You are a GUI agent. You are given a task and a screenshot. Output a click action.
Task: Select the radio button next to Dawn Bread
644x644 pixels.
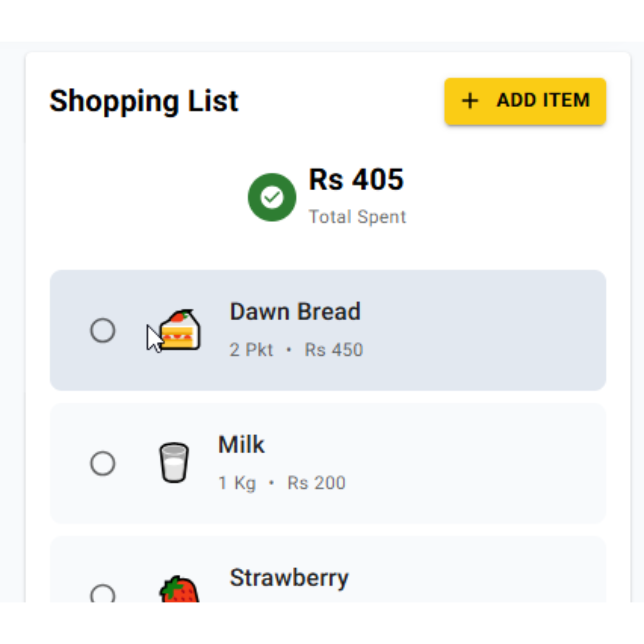(103, 330)
